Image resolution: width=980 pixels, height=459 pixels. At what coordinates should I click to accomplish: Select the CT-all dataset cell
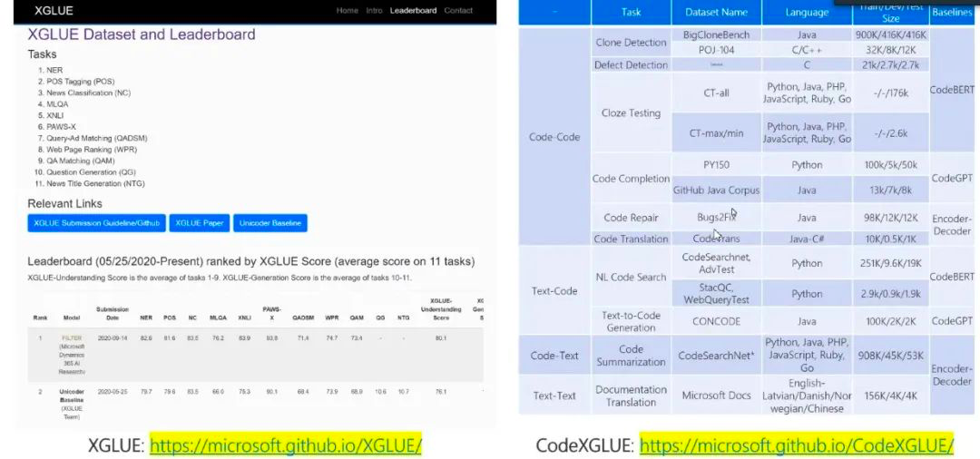pyautogui.click(x=716, y=93)
